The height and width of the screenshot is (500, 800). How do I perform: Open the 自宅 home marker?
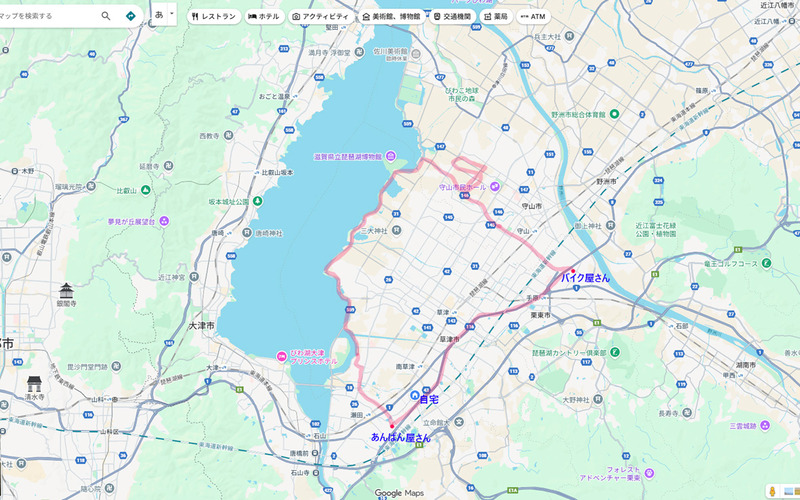coord(415,395)
